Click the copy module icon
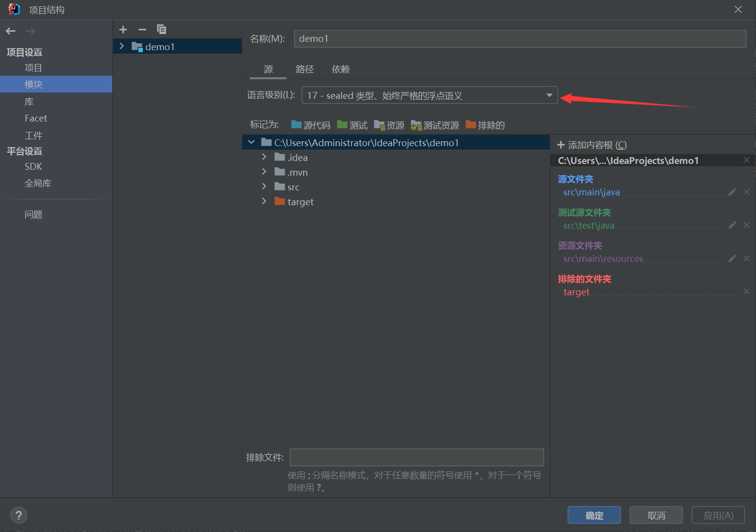 point(161,30)
